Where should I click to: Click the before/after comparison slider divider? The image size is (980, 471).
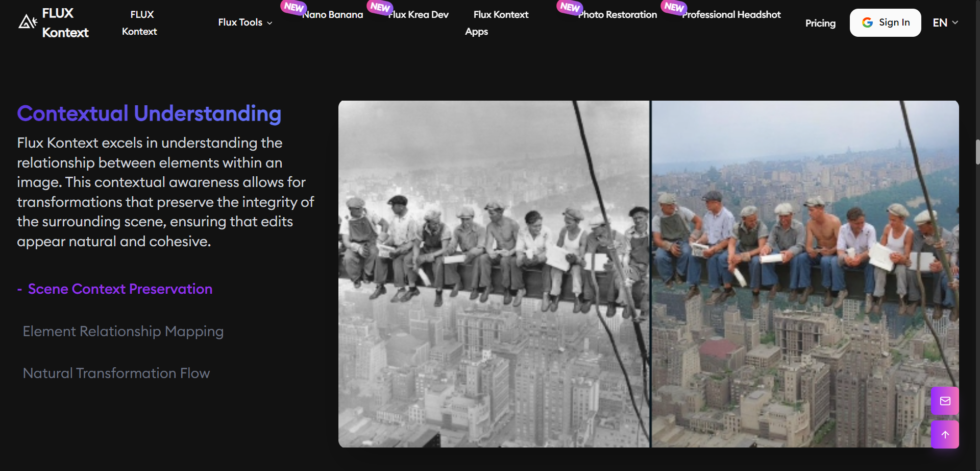coord(650,274)
